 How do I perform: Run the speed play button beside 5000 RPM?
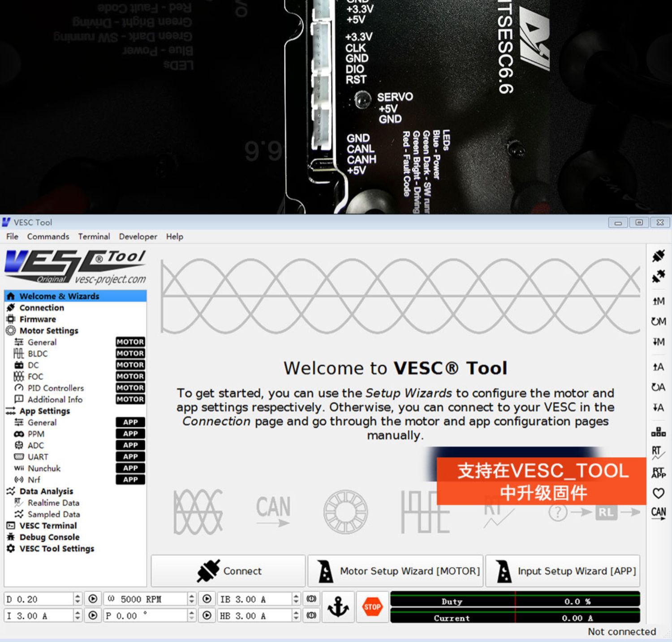click(207, 599)
